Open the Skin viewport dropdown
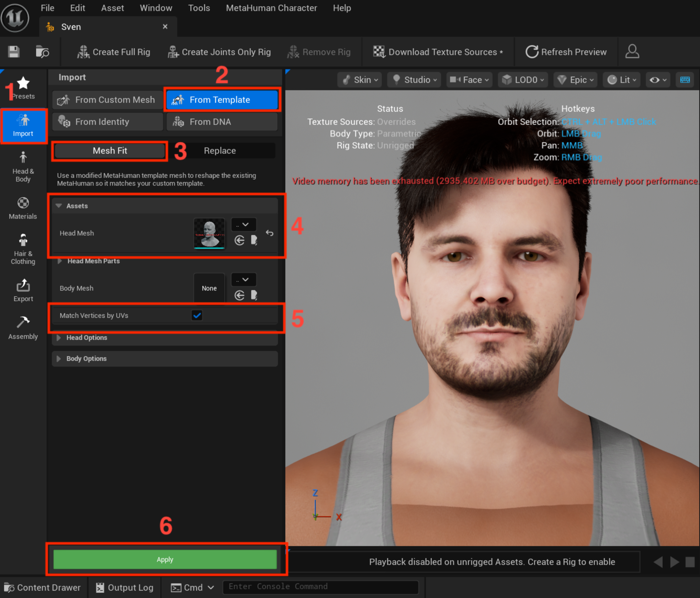700x598 pixels. click(359, 80)
